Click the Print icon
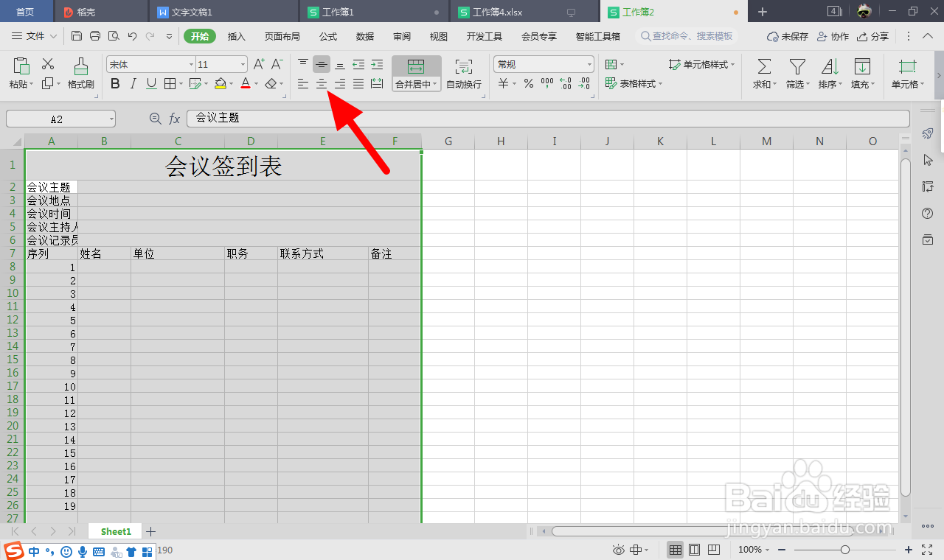This screenshot has width=944, height=560. (95, 36)
